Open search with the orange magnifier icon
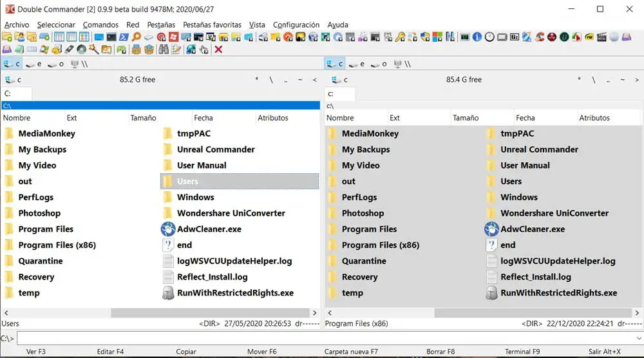This screenshot has height=358, width=644. [137, 37]
